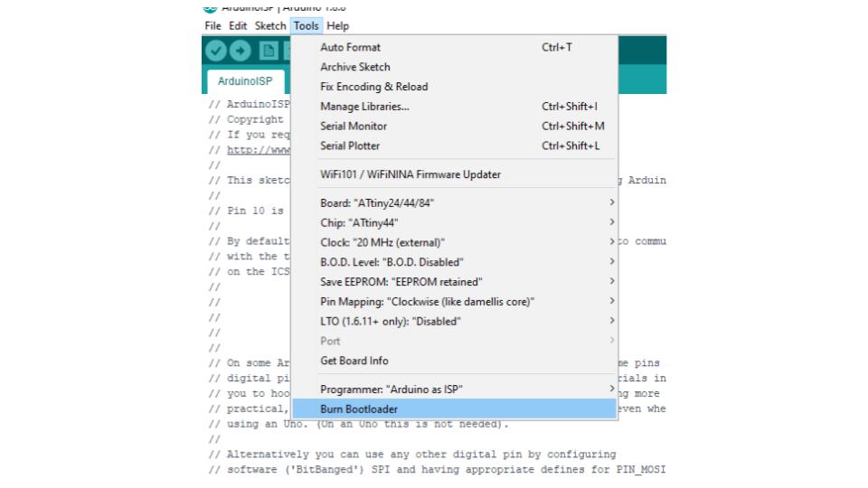Select Archive Sketch menu entry
The height and width of the screenshot is (488, 868).
pyautogui.click(x=454, y=67)
